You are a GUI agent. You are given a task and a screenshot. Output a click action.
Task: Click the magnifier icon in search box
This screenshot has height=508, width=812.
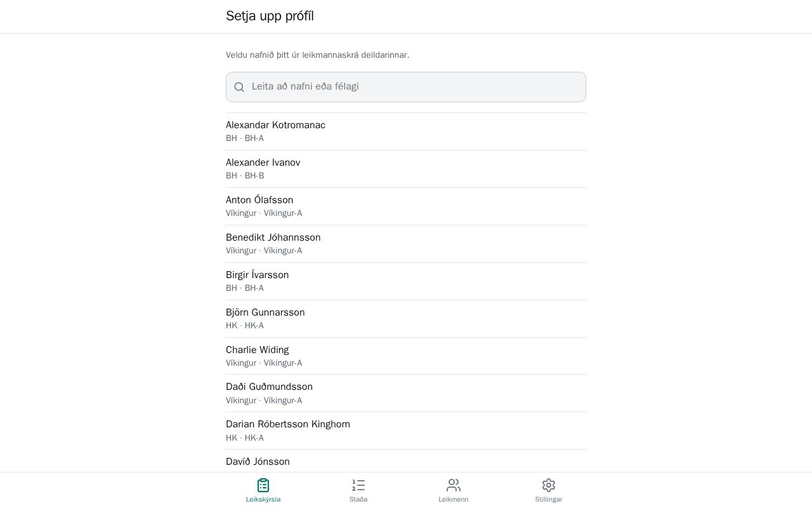click(239, 87)
